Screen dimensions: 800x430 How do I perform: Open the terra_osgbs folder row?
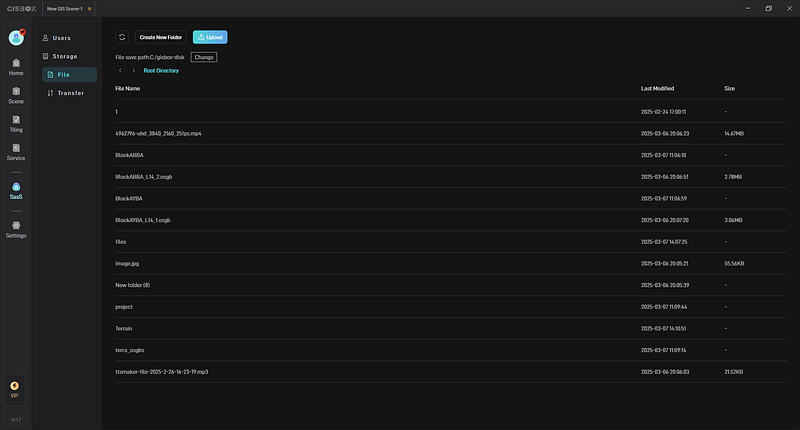tap(451, 350)
